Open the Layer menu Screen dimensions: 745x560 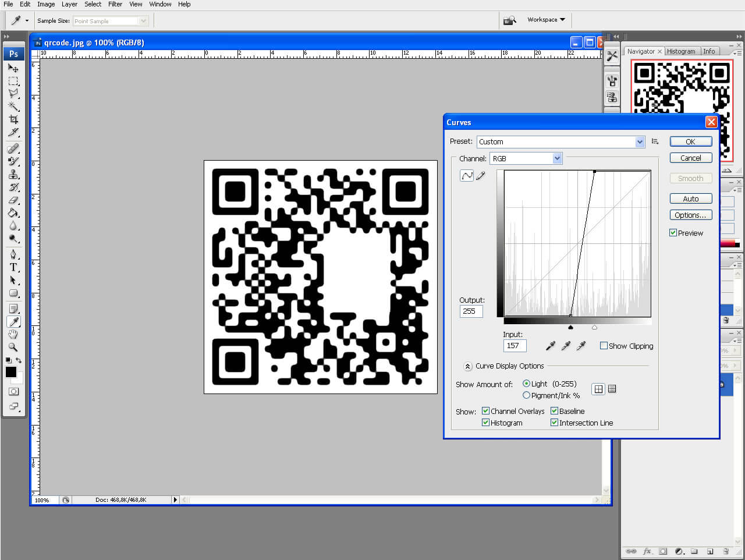coord(69,4)
